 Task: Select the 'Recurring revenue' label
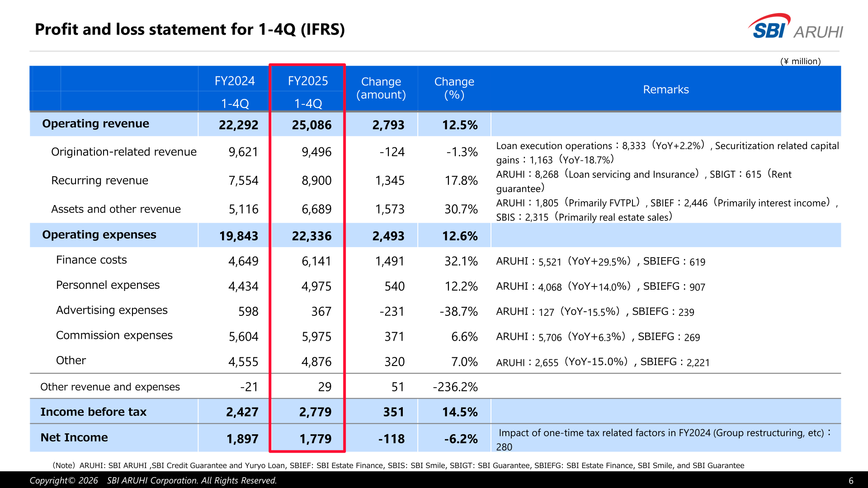99,180
